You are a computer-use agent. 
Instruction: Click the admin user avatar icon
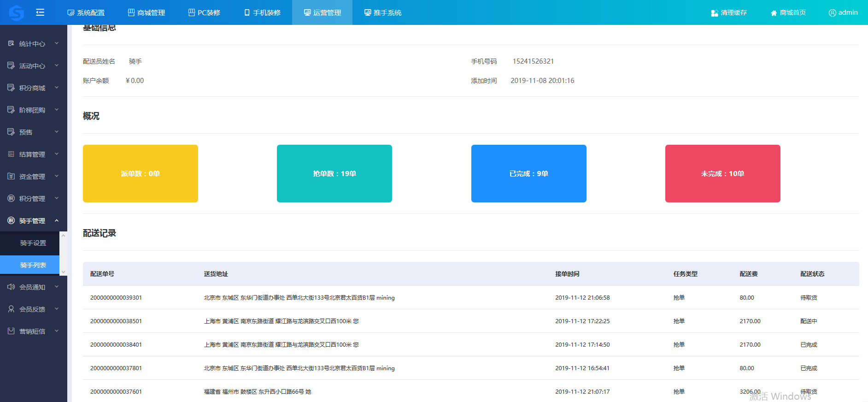[x=832, y=13]
